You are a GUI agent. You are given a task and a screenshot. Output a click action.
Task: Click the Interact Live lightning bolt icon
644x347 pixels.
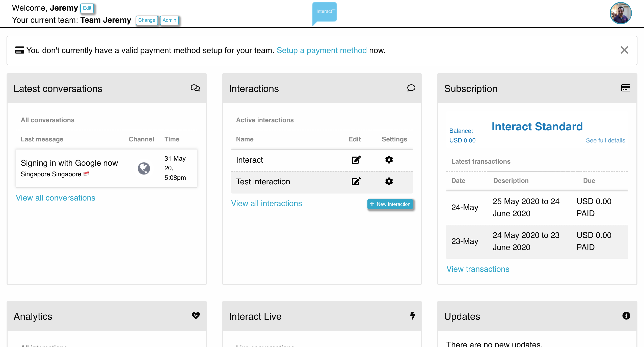[413, 316]
